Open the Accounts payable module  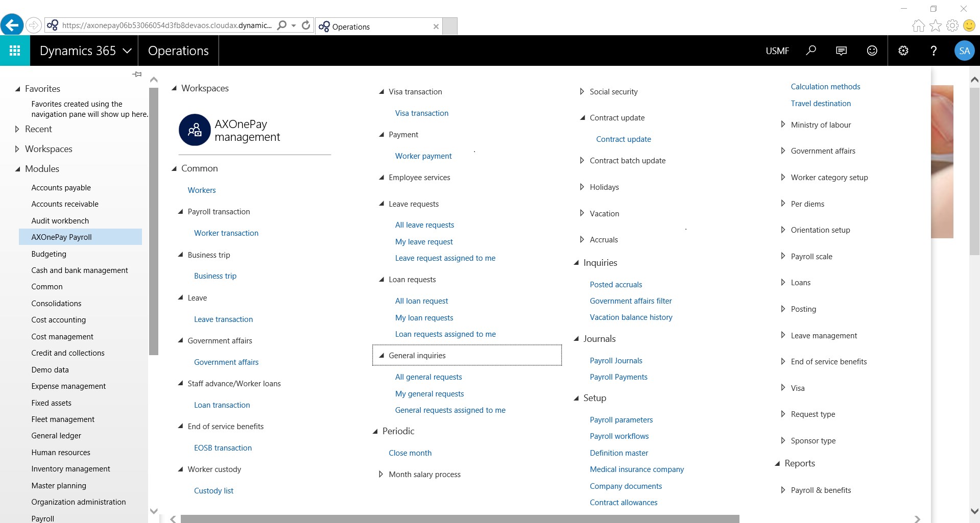pyautogui.click(x=61, y=188)
